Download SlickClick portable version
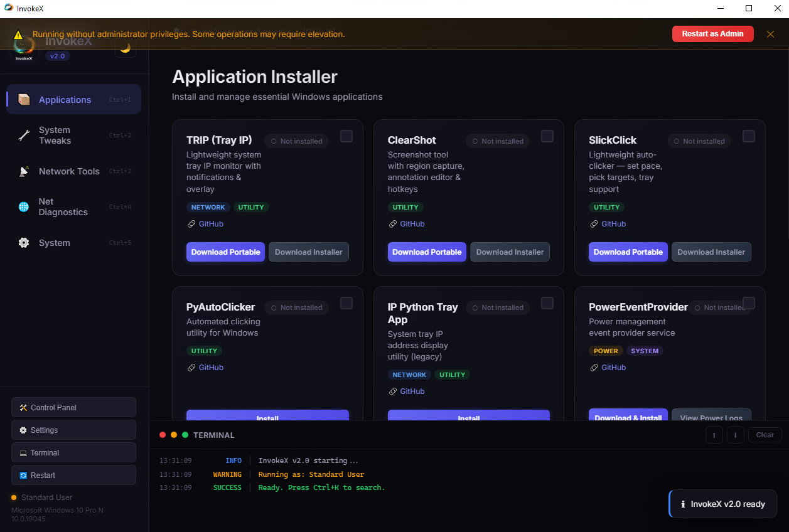Image resolution: width=789 pixels, height=532 pixels. (628, 252)
